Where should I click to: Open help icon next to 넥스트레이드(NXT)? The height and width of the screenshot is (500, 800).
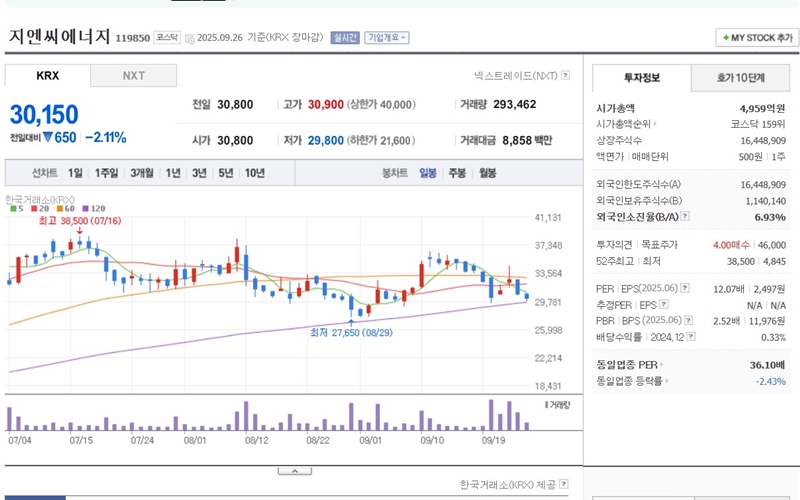click(x=565, y=75)
